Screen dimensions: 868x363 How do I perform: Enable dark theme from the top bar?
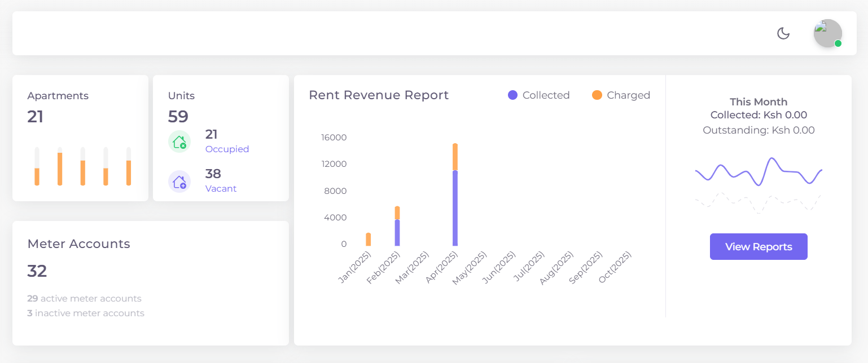pyautogui.click(x=783, y=33)
